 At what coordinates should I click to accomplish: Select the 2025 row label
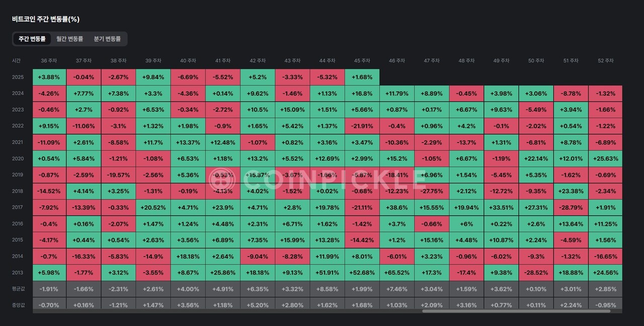tap(18, 77)
